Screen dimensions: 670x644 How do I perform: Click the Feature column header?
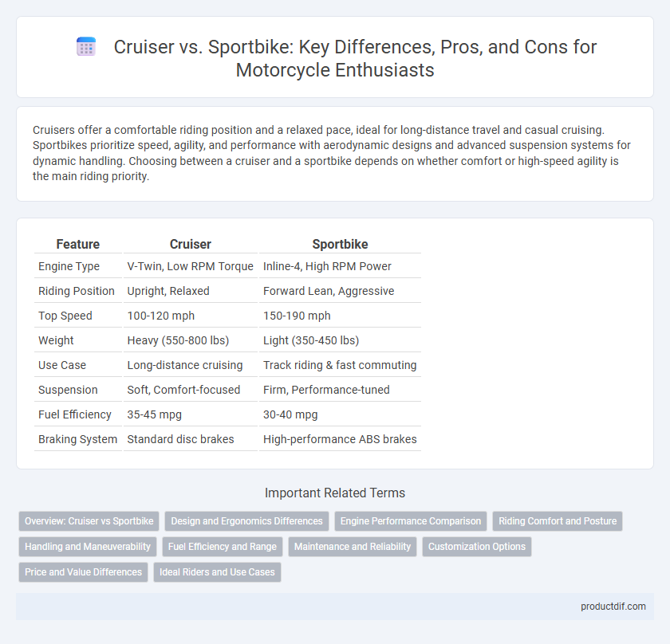(78, 244)
